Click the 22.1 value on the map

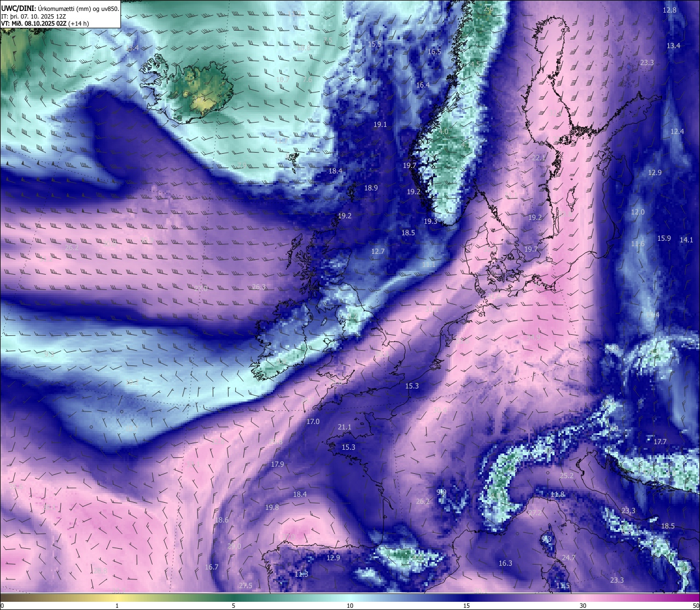[x=539, y=158]
